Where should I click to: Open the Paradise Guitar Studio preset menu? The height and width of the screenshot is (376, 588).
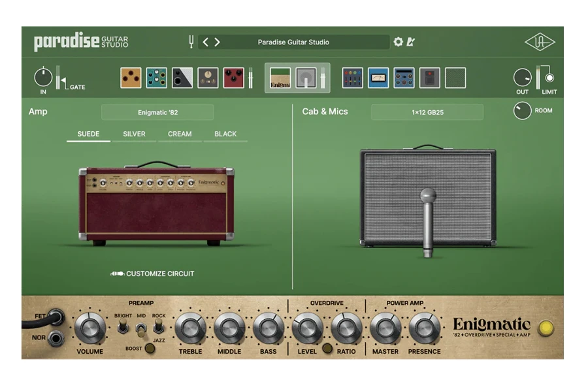(x=293, y=42)
